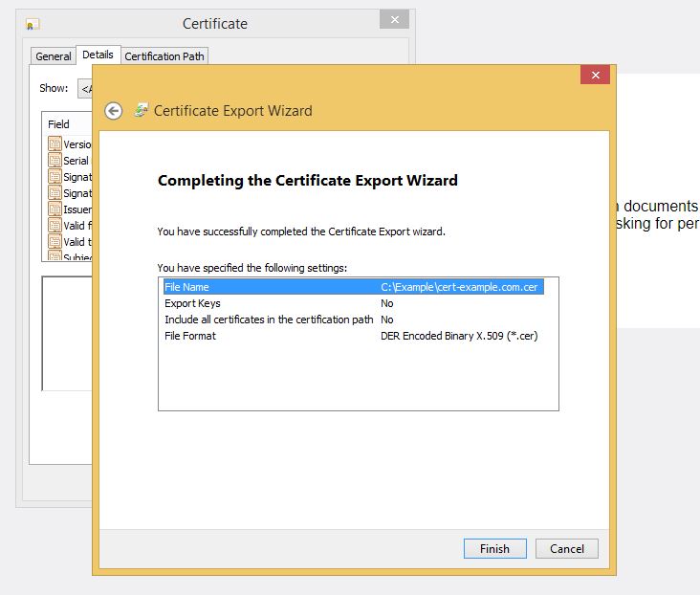This screenshot has width=700, height=595.
Task: Select the Export Keys settings row
Action: 352,303
